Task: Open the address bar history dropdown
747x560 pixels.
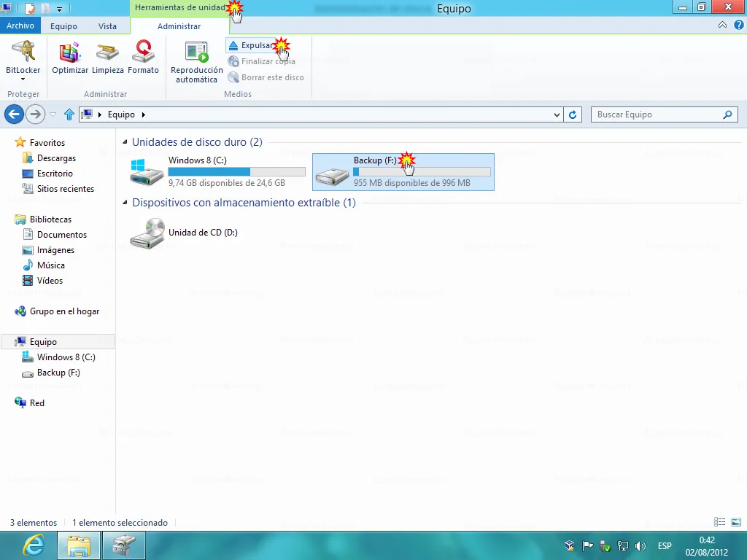Action: coord(557,114)
